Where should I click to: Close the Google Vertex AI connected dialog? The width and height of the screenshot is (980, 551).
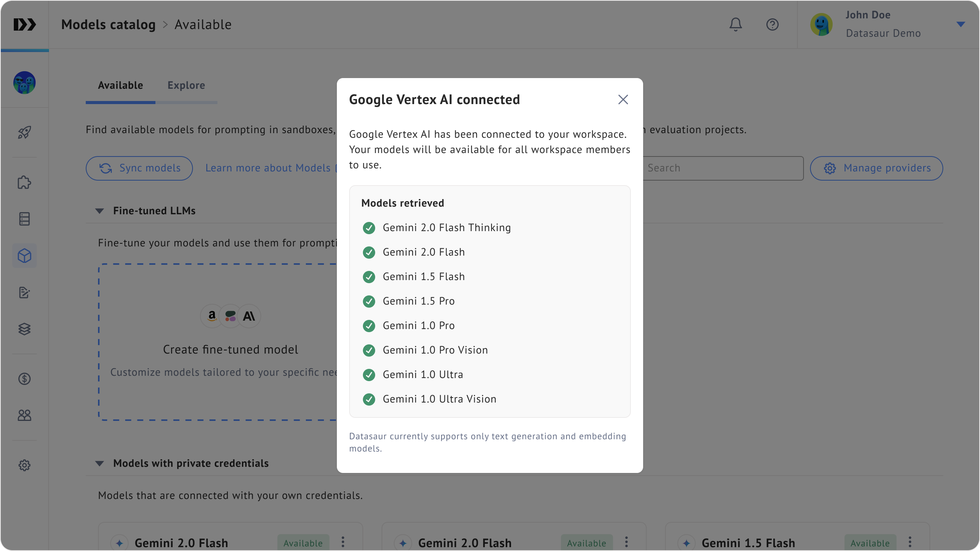(623, 99)
